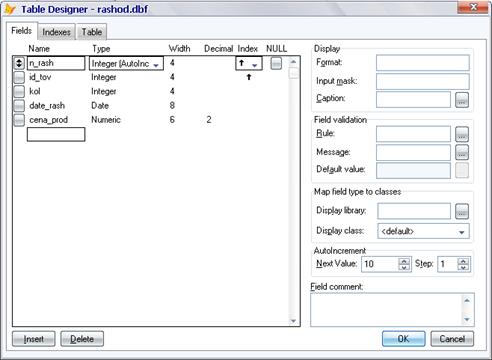Click the FoxPro icon in title bar
492x360 pixels.
coord(10,9)
